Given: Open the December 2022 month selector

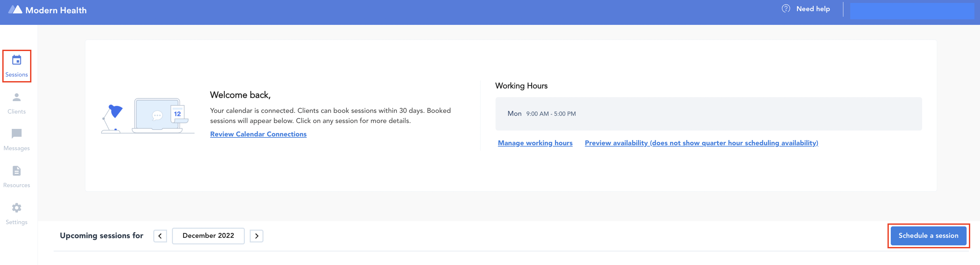Looking at the screenshot, I should click(x=208, y=236).
